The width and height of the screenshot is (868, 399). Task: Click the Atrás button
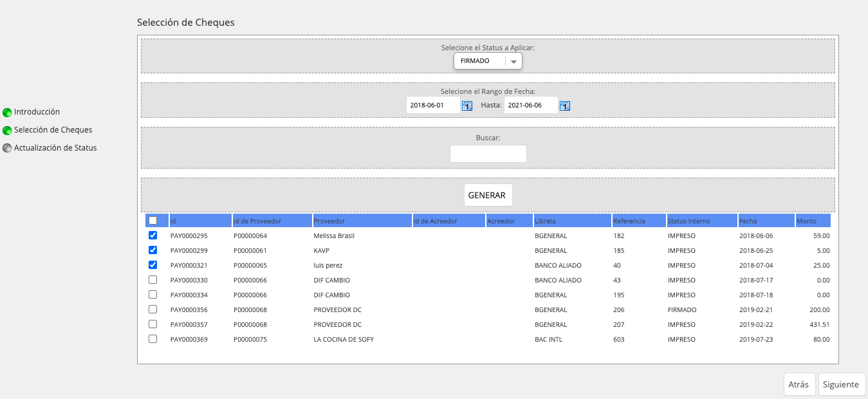[799, 385]
